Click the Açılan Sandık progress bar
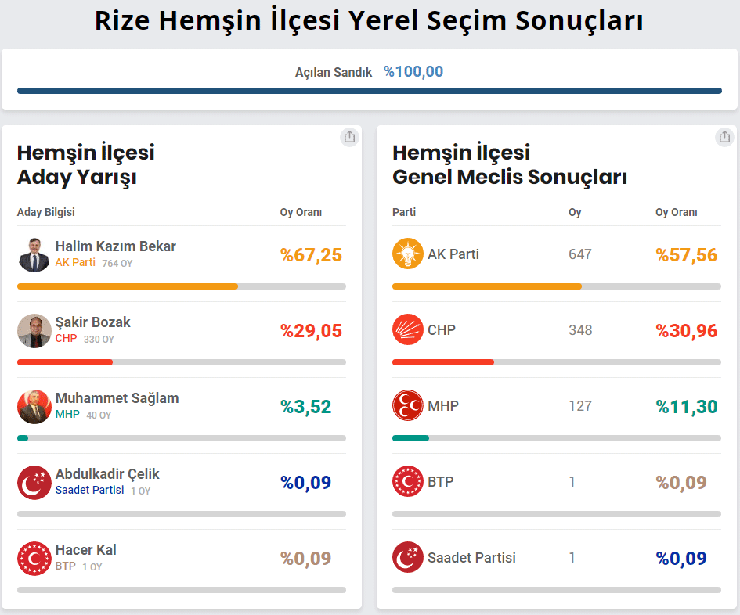This screenshot has height=615, width=740. click(369, 91)
